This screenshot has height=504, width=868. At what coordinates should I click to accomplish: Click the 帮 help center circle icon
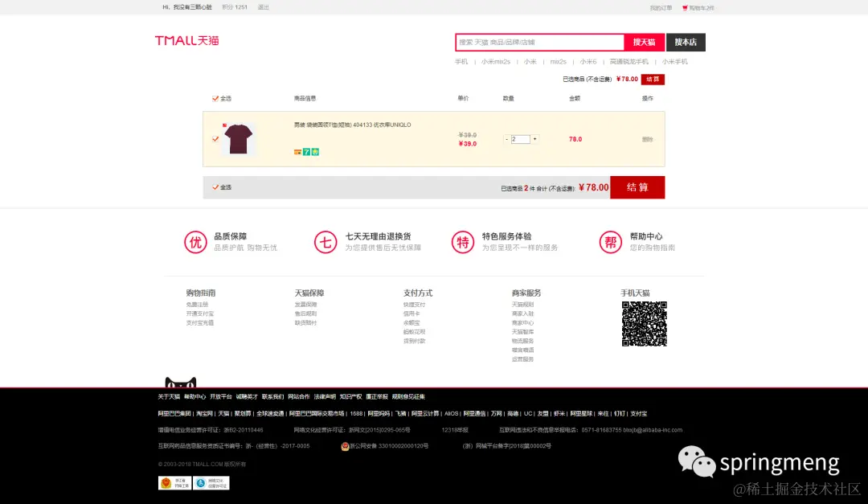click(611, 242)
